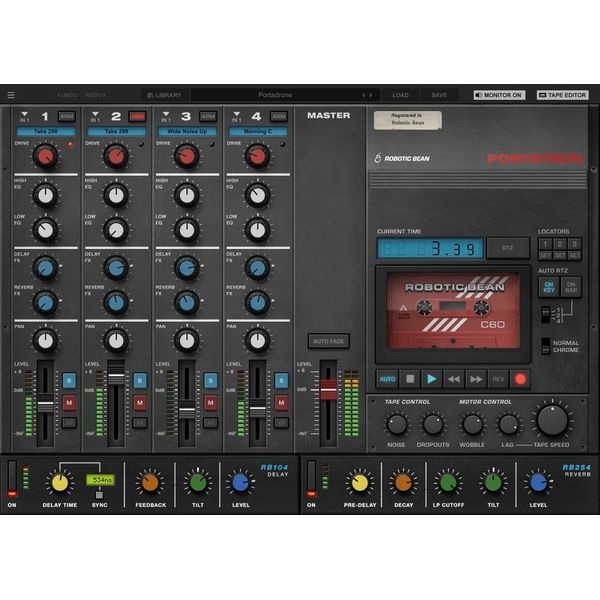This screenshot has height=600, width=600.
Task: Toggle RB254 Reverb ON switch
Action: pyautogui.click(x=311, y=478)
